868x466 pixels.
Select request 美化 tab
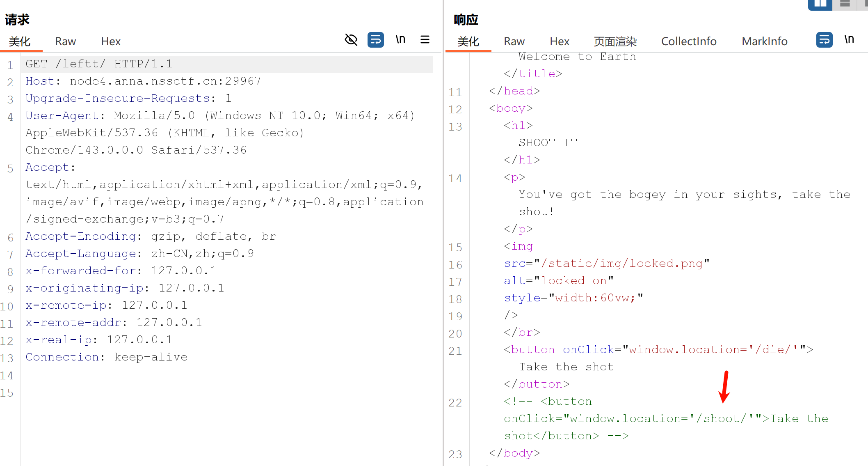(x=20, y=41)
